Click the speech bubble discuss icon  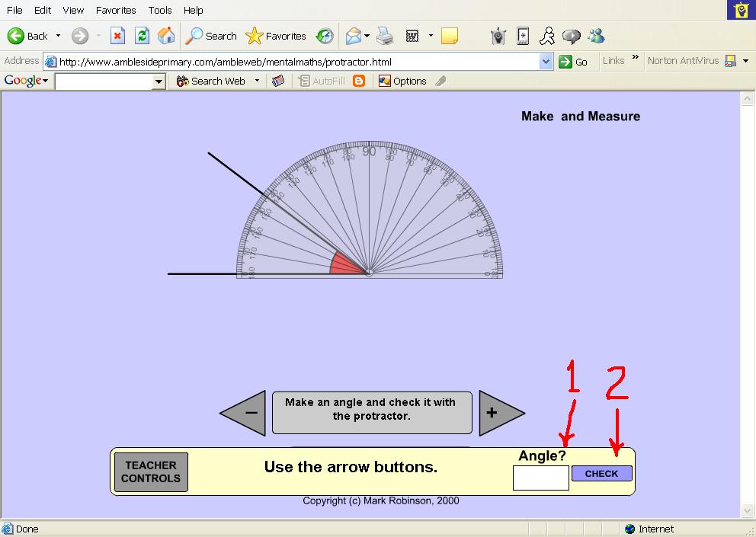coord(572,37)
